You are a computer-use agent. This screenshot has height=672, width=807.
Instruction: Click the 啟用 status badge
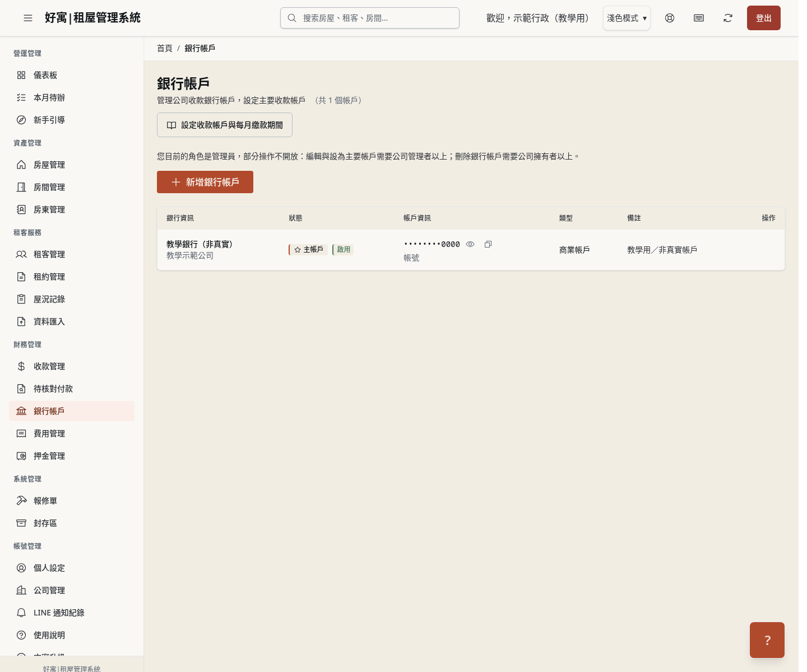coord(343,250)
